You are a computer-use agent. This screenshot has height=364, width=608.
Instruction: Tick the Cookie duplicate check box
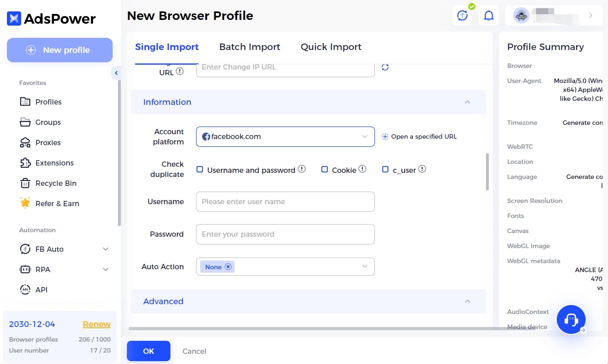(x=325, y=170)
